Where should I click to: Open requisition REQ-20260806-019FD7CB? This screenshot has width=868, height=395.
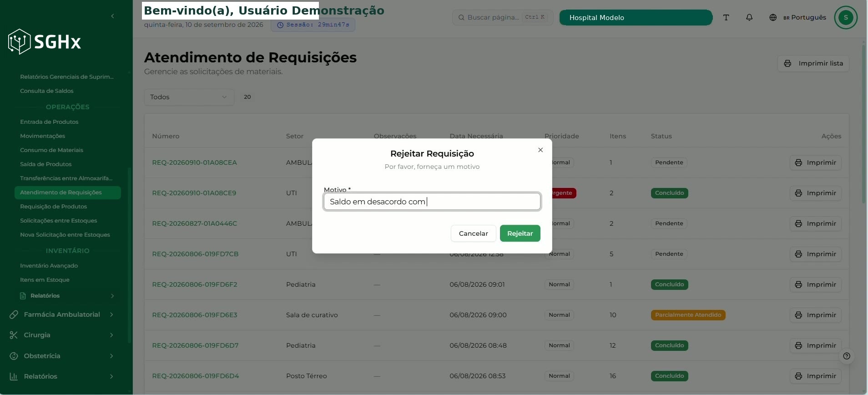point(195,254)
